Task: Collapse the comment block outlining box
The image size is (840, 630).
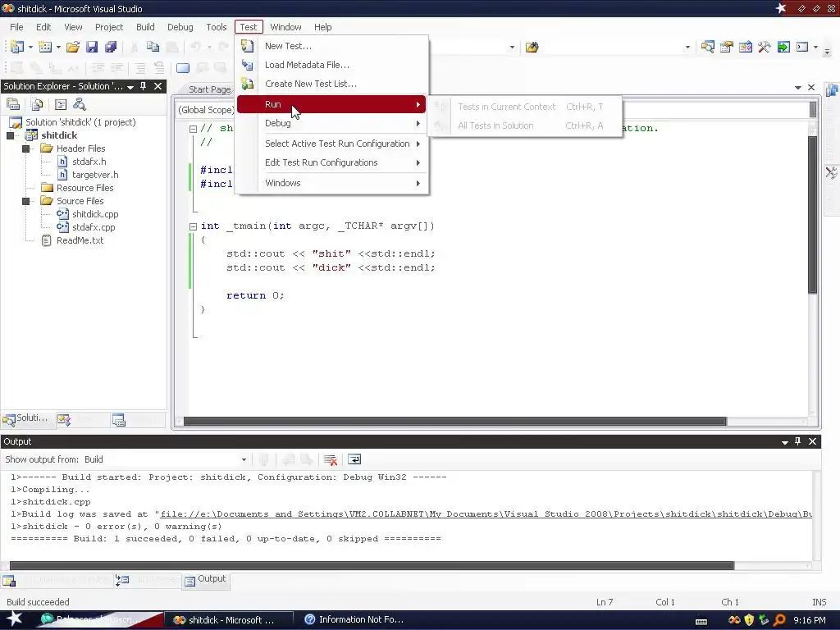Action: click(193, 129)
